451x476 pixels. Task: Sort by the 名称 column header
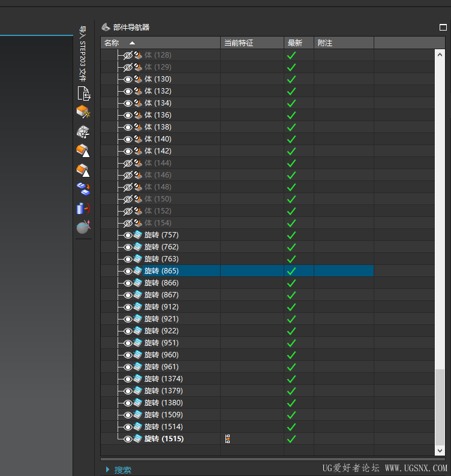coord(160,43)
